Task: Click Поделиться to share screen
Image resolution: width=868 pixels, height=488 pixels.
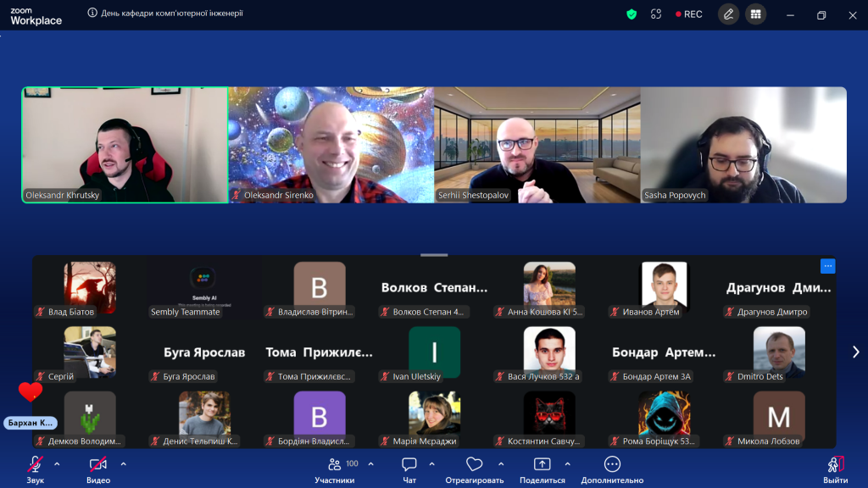Action: [x=542, y=470]
